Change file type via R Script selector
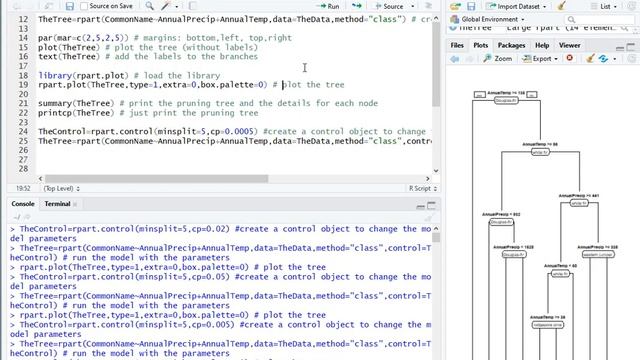This screenshot has height=360, width=640. coord(423,188)
